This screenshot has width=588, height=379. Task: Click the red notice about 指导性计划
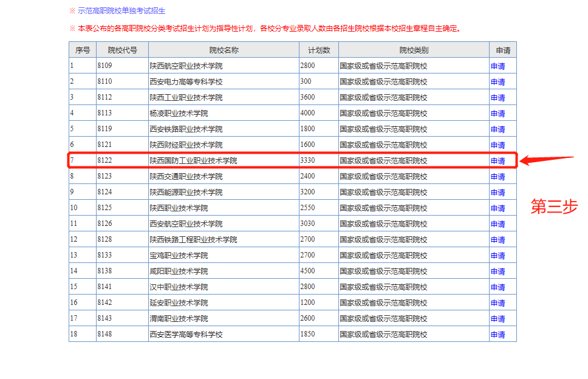pyautogui.click(x=269, y=29)
